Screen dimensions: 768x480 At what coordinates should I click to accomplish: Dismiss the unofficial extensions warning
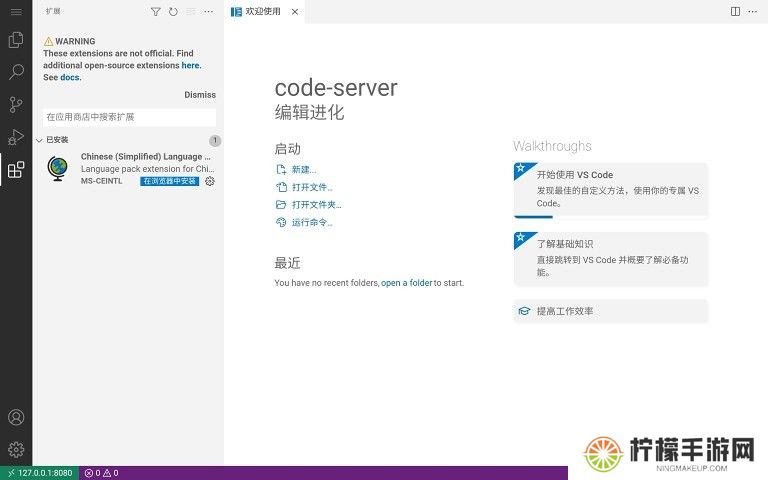click(x=200, y=95)
